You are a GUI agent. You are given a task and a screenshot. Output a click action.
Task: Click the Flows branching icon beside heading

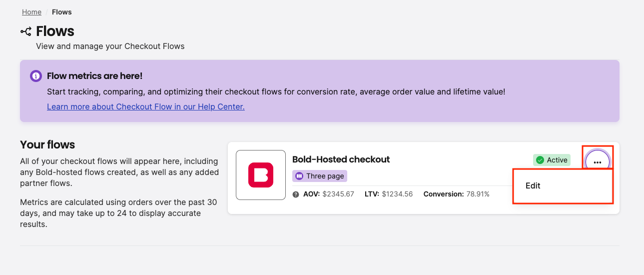[x=26, y=31]
